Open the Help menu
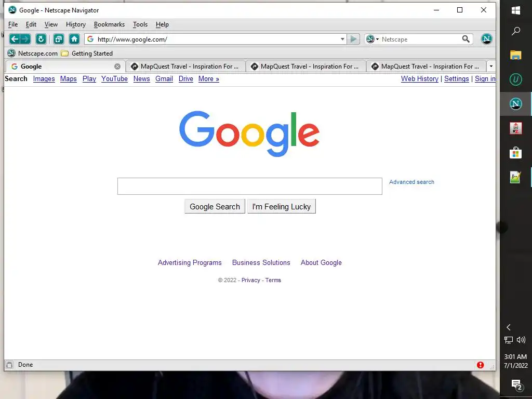Image resolution: width=532 pixels, height=399 pixels. [x=162, y=24]
